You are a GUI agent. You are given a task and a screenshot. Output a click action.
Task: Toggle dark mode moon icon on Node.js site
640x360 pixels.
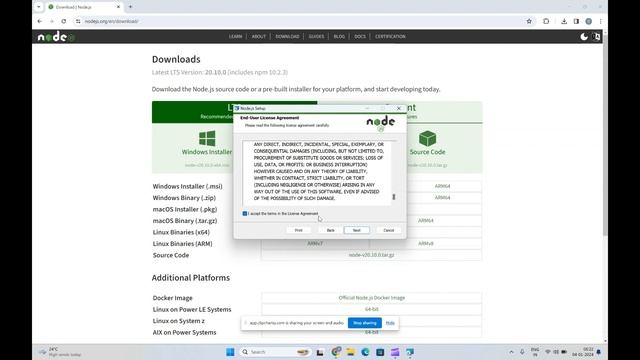(584, 37)
